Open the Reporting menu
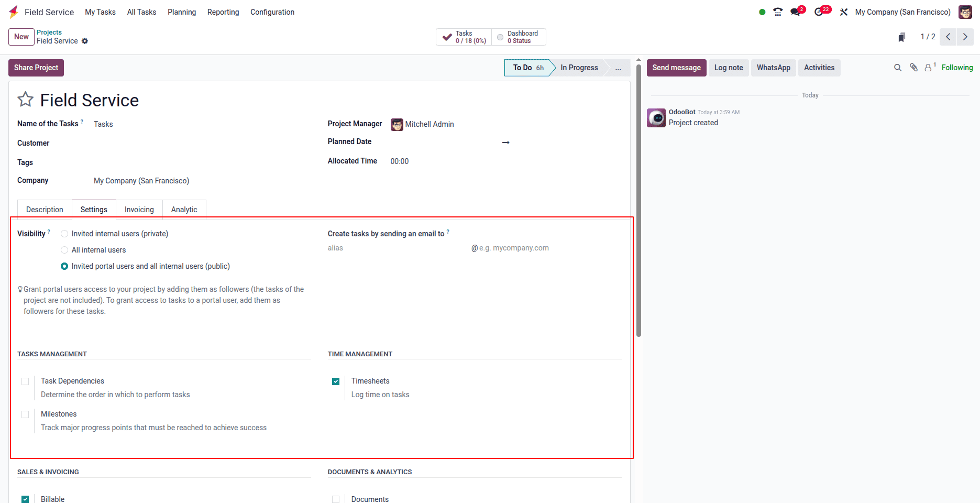980x503 pixels. click(x=223, y=12)
